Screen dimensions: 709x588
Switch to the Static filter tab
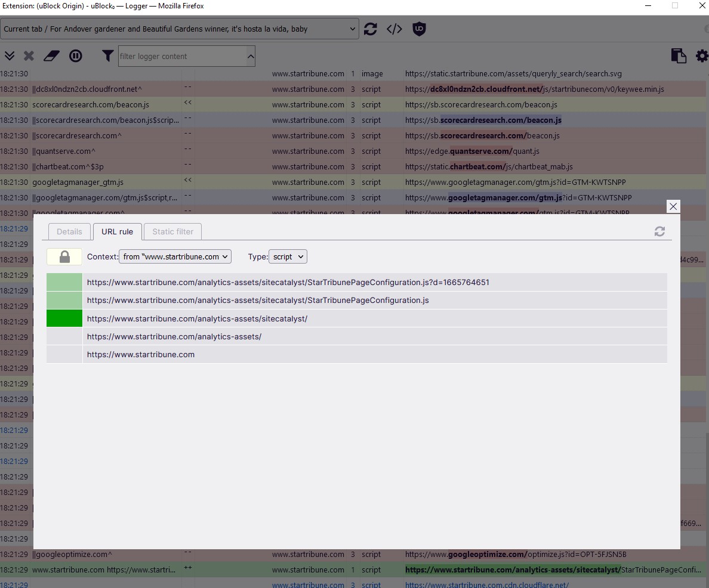pos(172,231)
